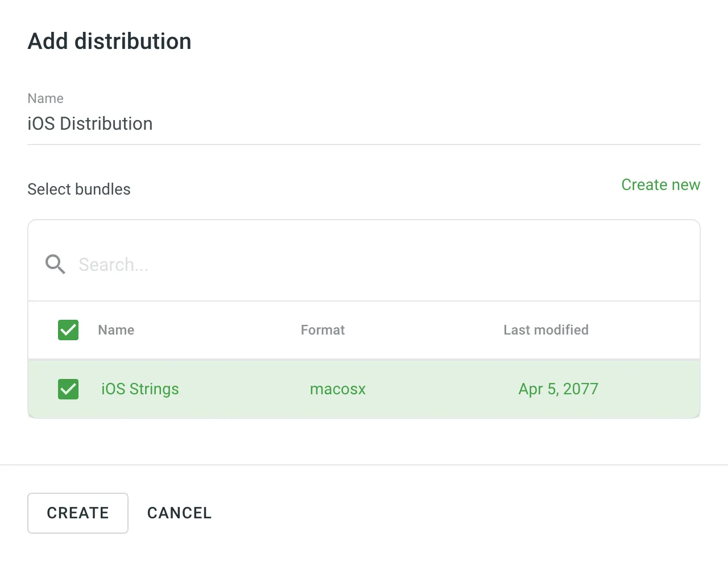Click the Format column header
This screenshot has width=728, height=561.
coord(322,330)
